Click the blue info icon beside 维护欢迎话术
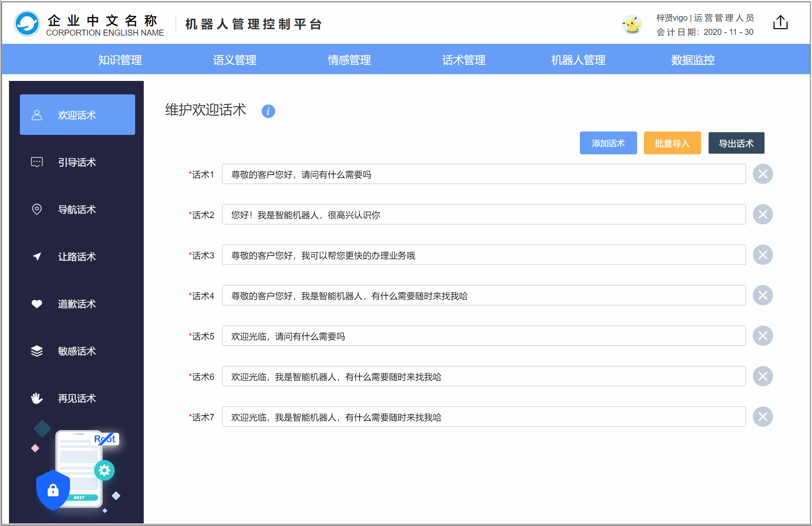 click(x=268, y=111)
